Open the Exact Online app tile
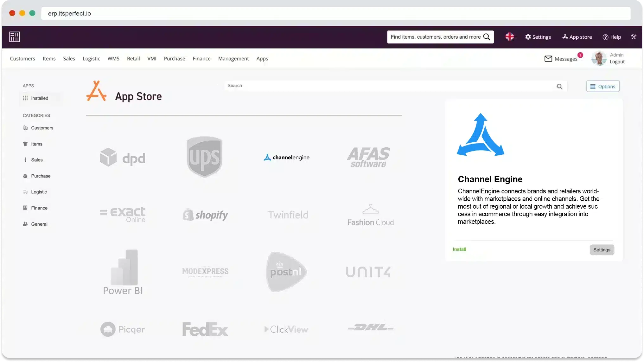The width and height of the screenshot is (644, 362). point(123,215)
